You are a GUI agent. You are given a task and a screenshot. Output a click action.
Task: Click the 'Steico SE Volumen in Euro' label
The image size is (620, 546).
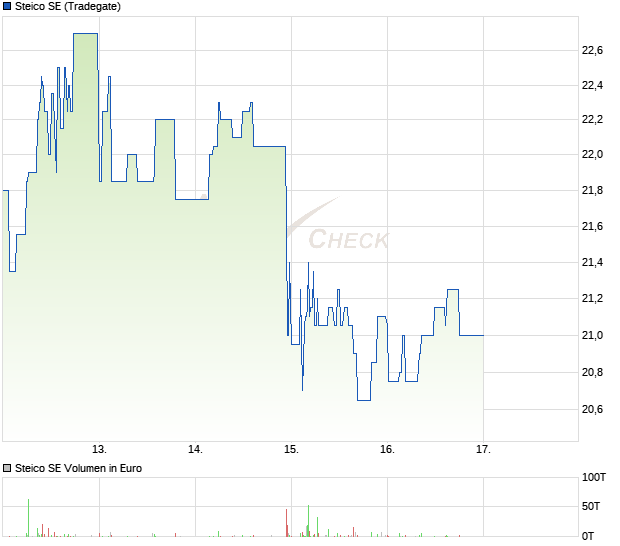pyautogui.click(x=78, y=469)
